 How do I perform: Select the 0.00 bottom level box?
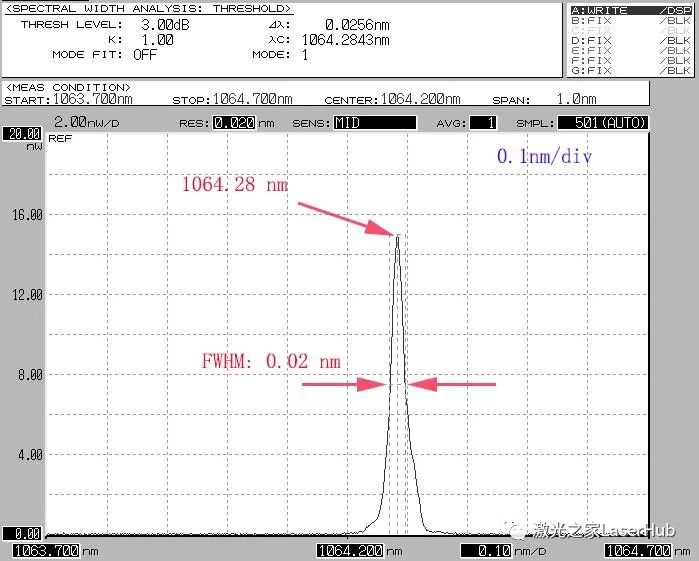tap(21, 534)
